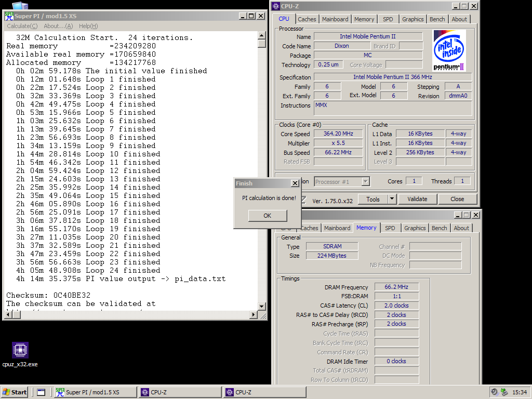Switch to the SPD tab in top CPU-Z
532x399 pixels.
(388, 19)
